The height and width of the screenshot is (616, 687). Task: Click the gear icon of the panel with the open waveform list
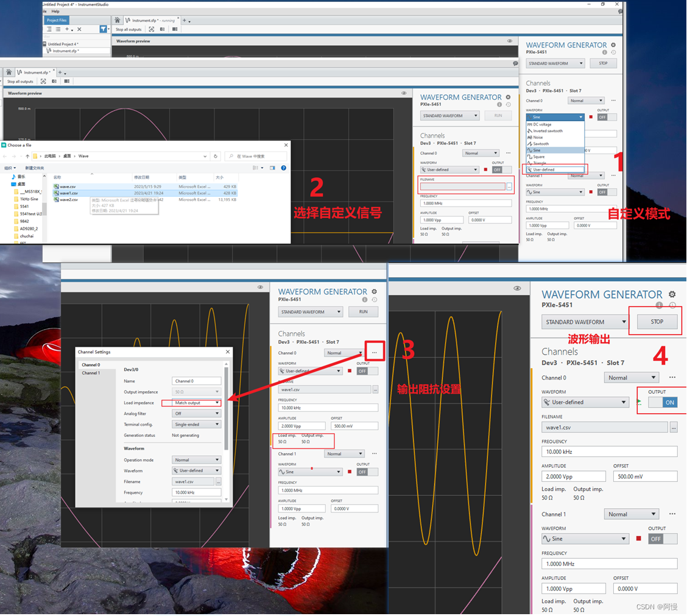coord(613,44)
